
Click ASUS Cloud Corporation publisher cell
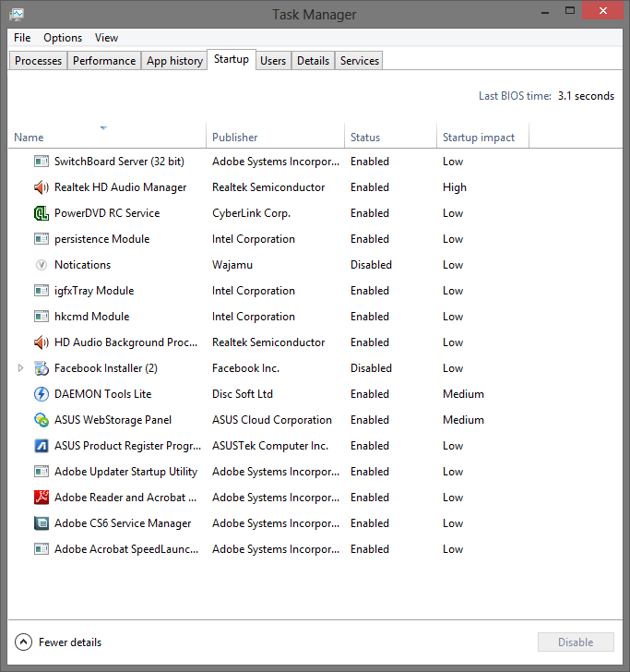coord(272,420)
